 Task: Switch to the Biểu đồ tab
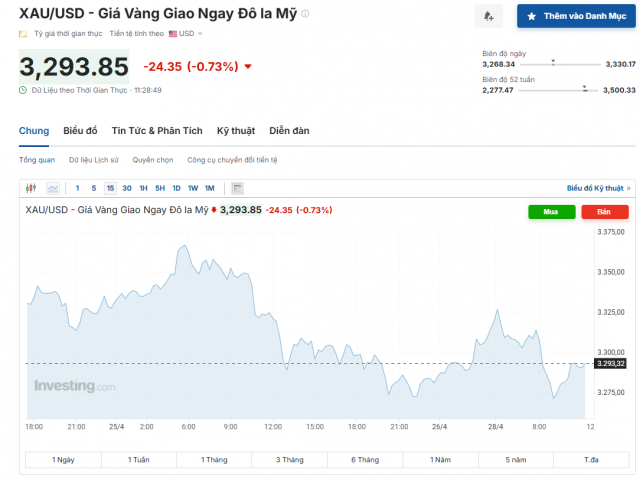point(80,131)
